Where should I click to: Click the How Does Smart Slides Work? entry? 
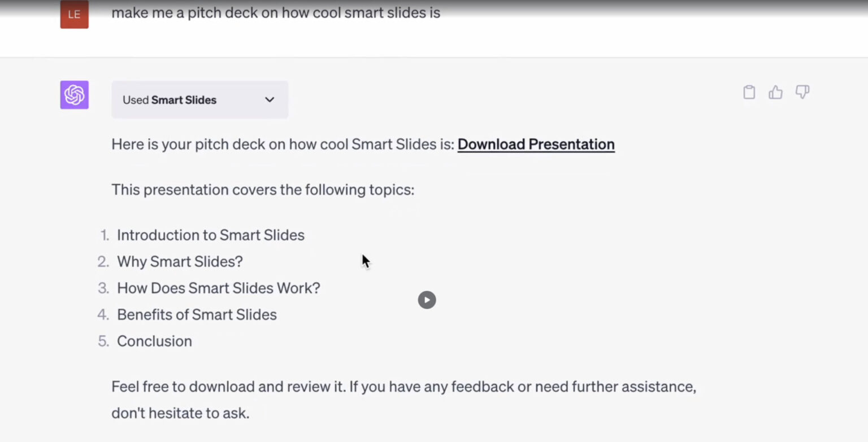(x=218, y=288)
